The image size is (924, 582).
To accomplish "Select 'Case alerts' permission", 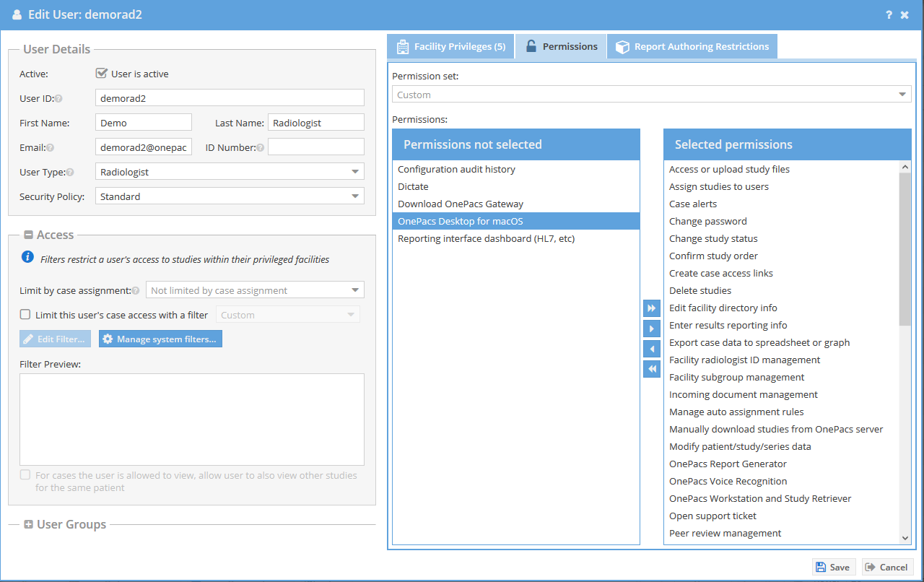I will [x=782, y=204].
